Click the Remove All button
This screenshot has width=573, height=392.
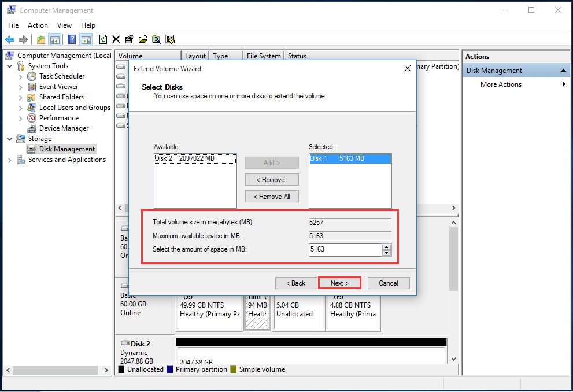pyautogui.click(x=271, y=196)
